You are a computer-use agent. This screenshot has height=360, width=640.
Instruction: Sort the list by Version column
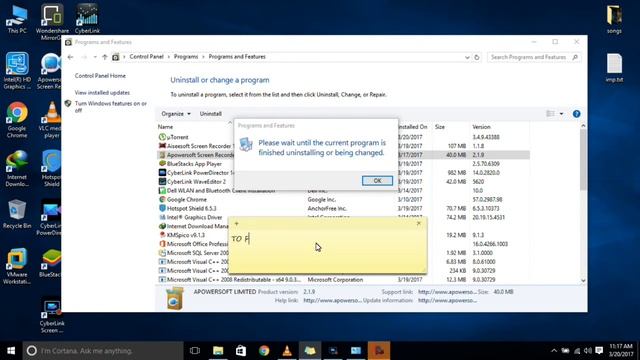481,127
